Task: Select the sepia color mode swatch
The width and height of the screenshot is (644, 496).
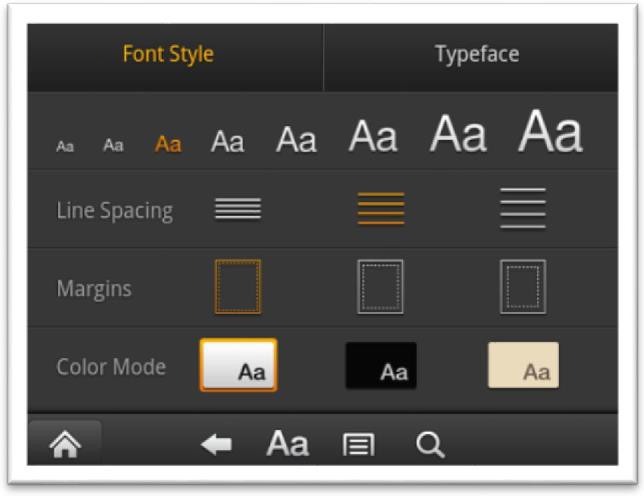Action: (523, 365)
